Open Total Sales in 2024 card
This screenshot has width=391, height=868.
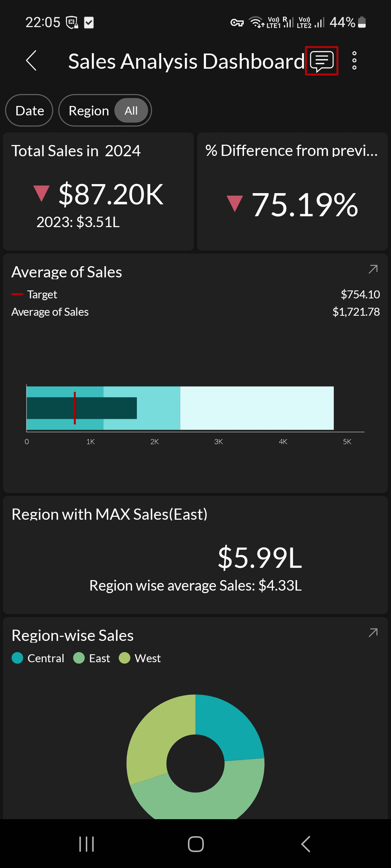[x=98, y=192]
